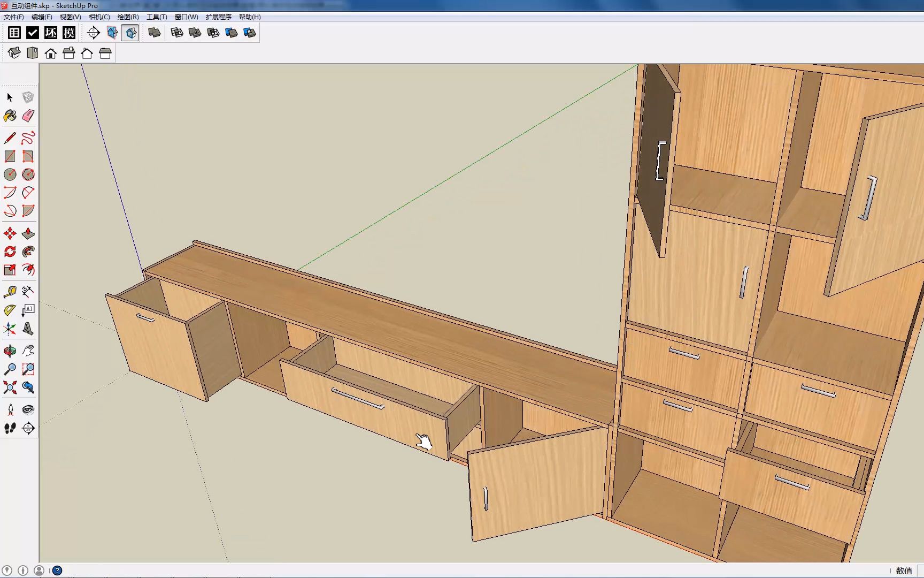The image size is (924, 578).
Task: Toggle the section cut display button
Action: (130, 33)
